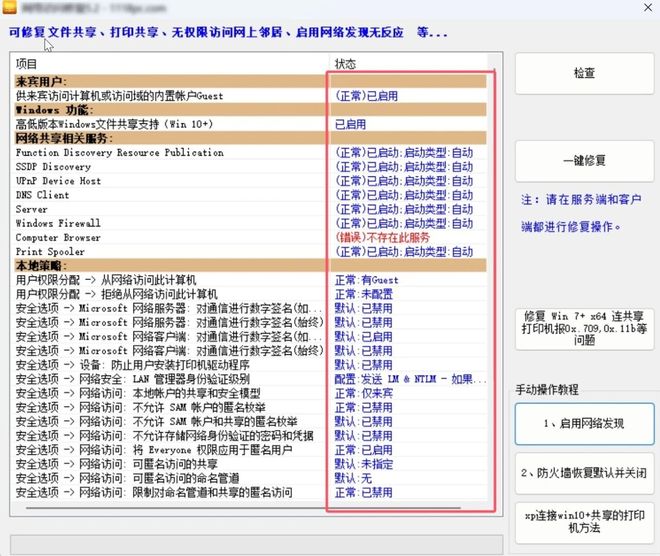
Task: Open tutorial 1、启用网络发现
Action: point(584,424)
